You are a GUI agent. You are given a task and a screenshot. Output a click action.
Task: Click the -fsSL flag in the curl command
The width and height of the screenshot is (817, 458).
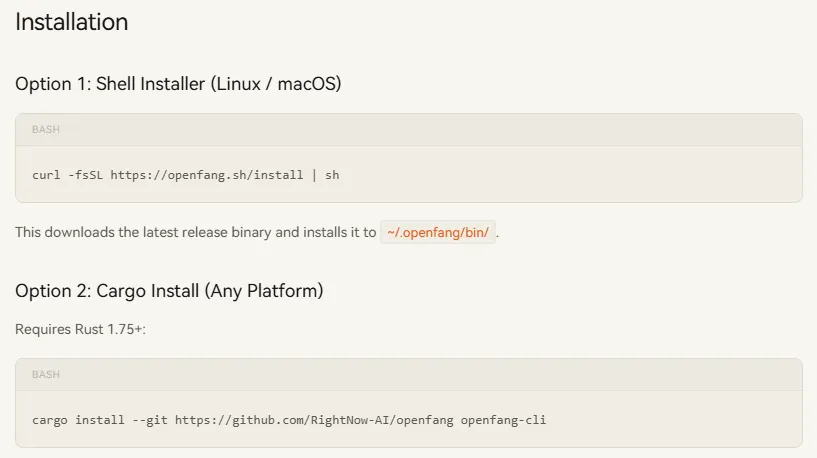[85, 175]
